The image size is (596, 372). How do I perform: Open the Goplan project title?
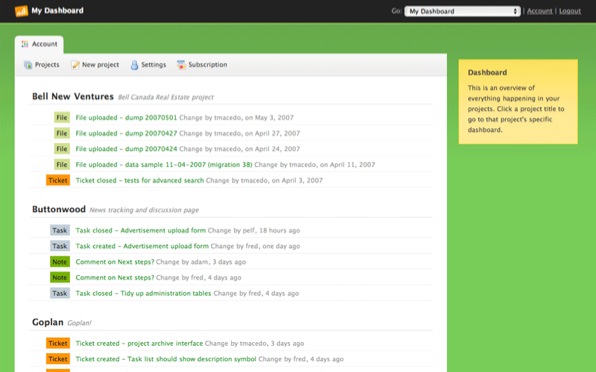48,322
